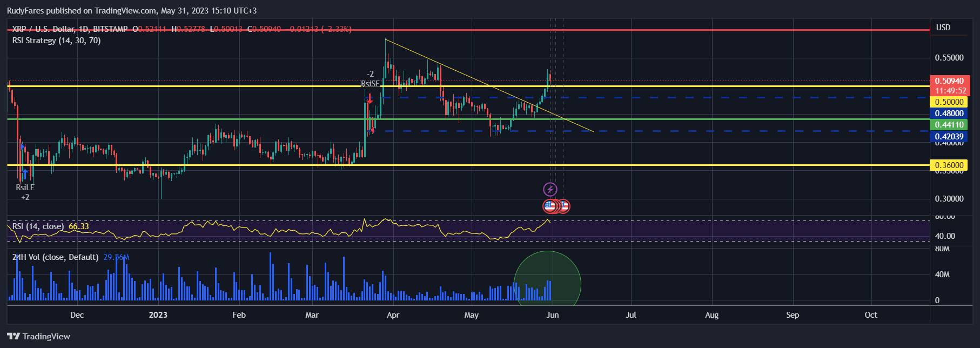Screen dimensions: 980x348
Task: Click the red RsiSE short entry arrow
Action: click(x=370, y=98)
